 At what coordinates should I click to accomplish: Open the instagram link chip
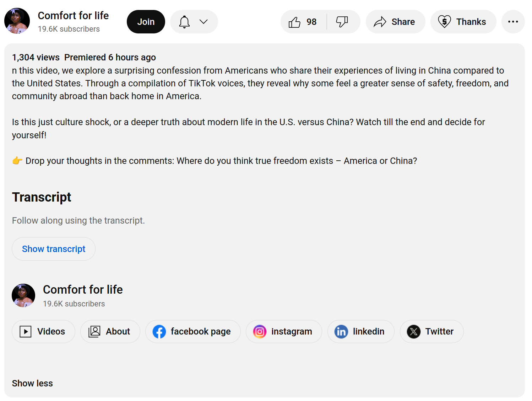click(283, 332)
